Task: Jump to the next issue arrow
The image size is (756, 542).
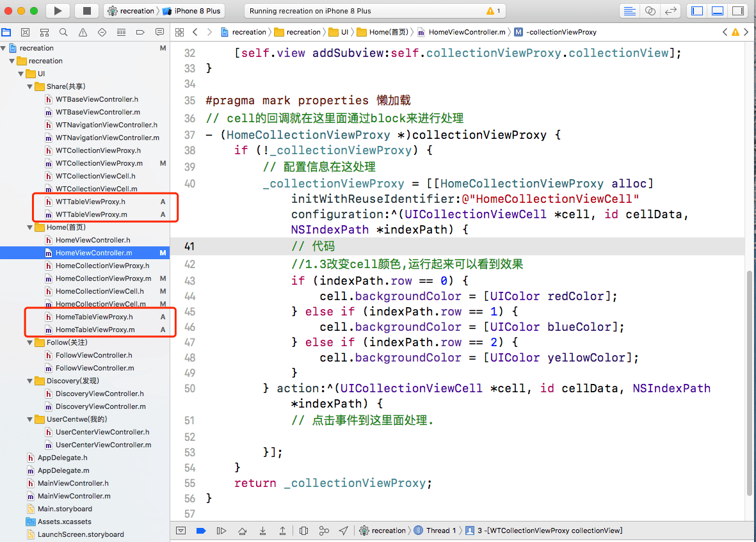Action: 746,32
